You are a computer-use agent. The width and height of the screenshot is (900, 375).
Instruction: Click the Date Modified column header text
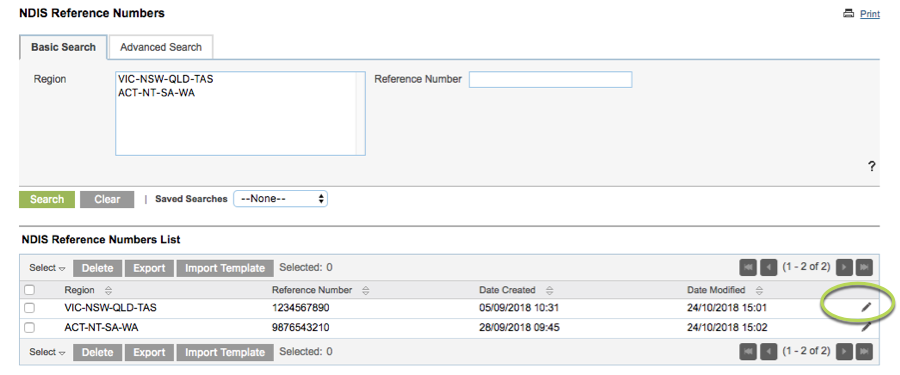point(716,290)
